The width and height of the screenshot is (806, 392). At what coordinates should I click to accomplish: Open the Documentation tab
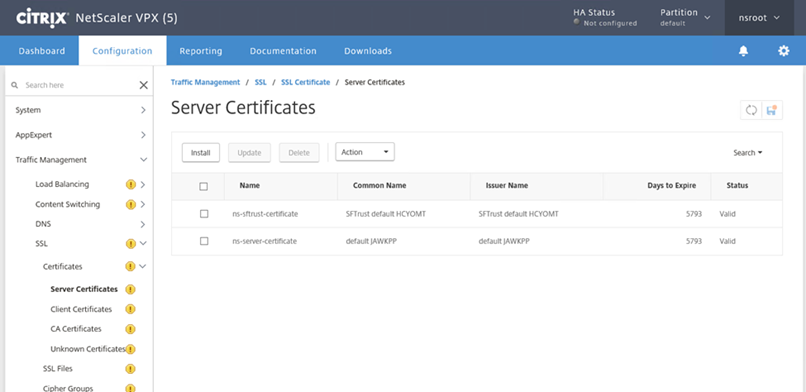(283, 51)
